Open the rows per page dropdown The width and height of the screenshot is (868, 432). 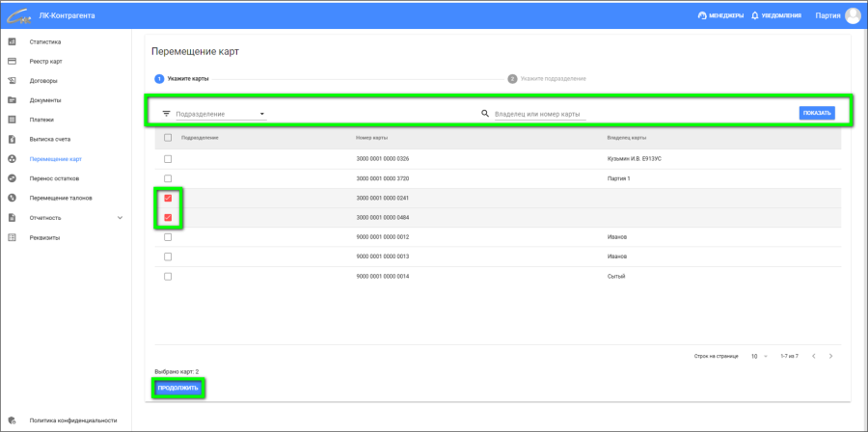(x=759, y=356)
